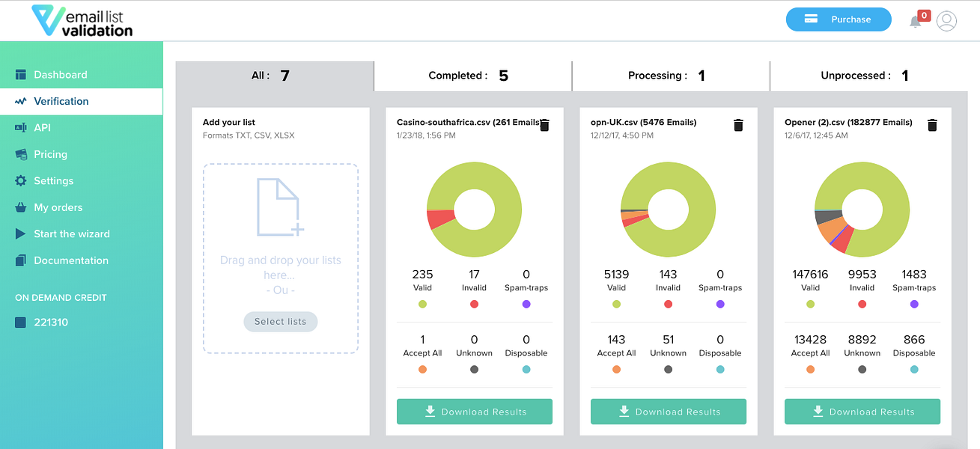Click the on demand credit square icon
This screenshot has width=980, height=449.
coord(20,323)
